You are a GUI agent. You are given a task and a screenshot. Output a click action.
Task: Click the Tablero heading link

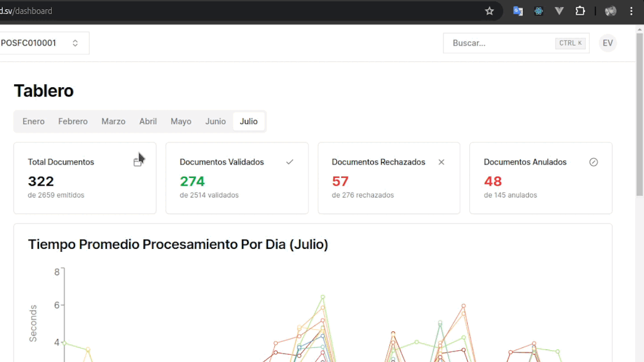tap(44, 91)
